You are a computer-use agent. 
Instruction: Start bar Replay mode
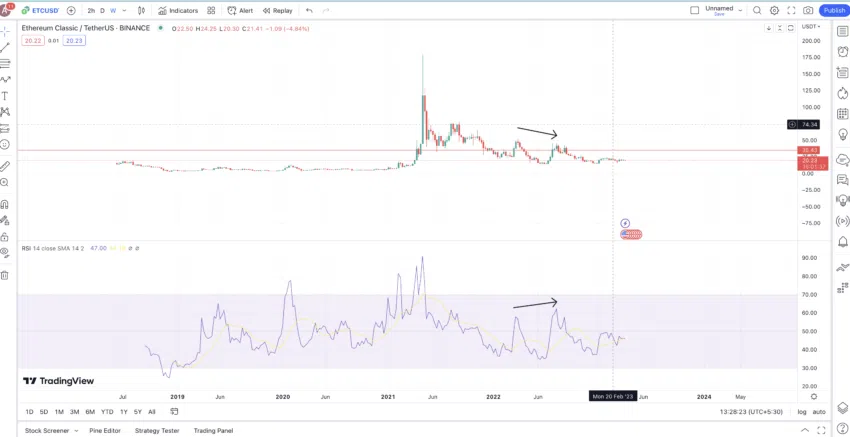(277, 10)
